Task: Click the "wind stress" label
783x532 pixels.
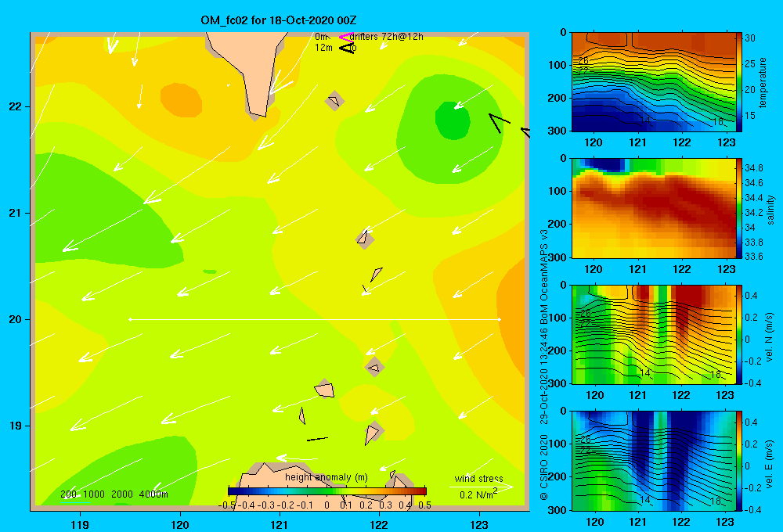Action: click(479, 478)
